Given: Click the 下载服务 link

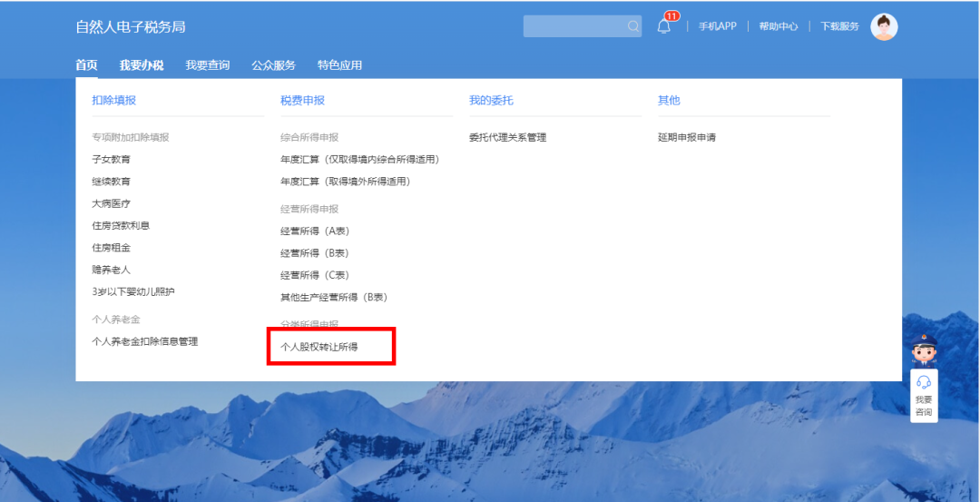Looking at the screenshot, I should (x=839, y=26).
